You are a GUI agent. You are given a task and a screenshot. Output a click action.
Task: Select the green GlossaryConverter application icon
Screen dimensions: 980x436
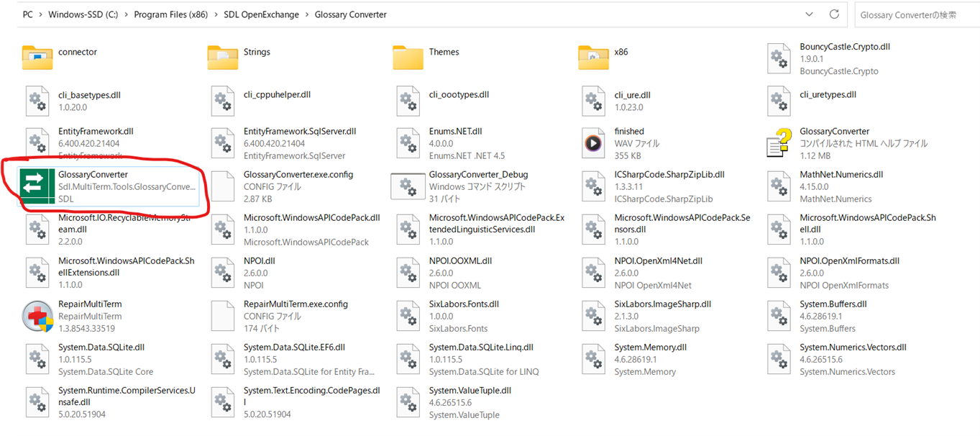click(37, 187)
